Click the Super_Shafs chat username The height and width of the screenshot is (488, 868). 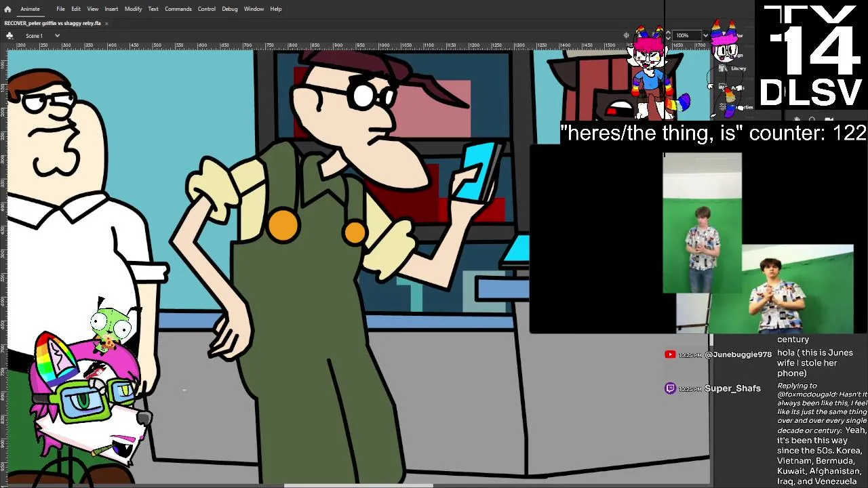732,388
